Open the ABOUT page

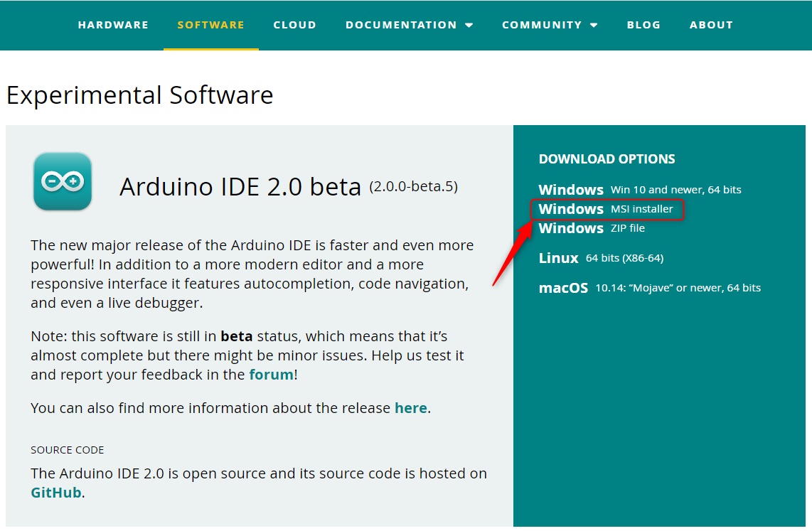tap(711, 25)
